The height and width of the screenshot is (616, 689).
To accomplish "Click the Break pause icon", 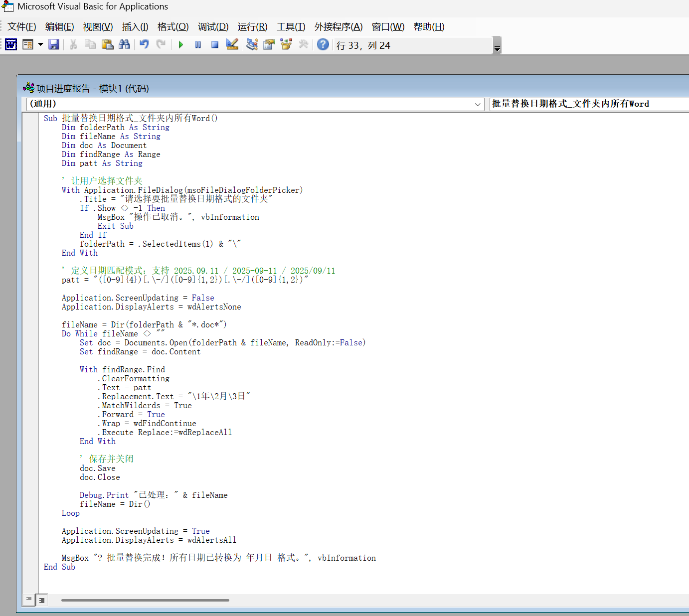I will (198, 45).
